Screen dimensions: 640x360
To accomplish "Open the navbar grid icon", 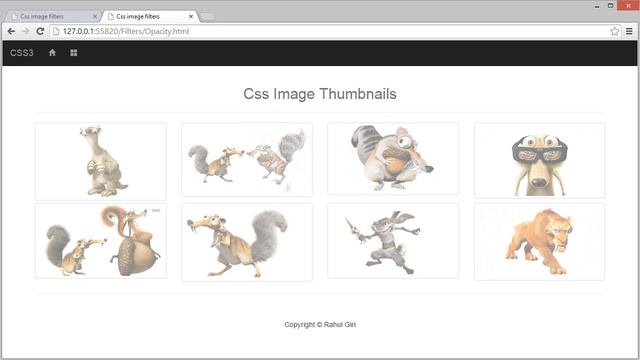I will coord(73,53).
